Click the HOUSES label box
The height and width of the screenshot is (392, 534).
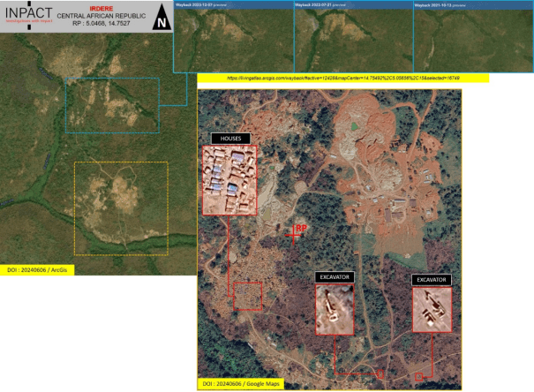click(230, 139)
